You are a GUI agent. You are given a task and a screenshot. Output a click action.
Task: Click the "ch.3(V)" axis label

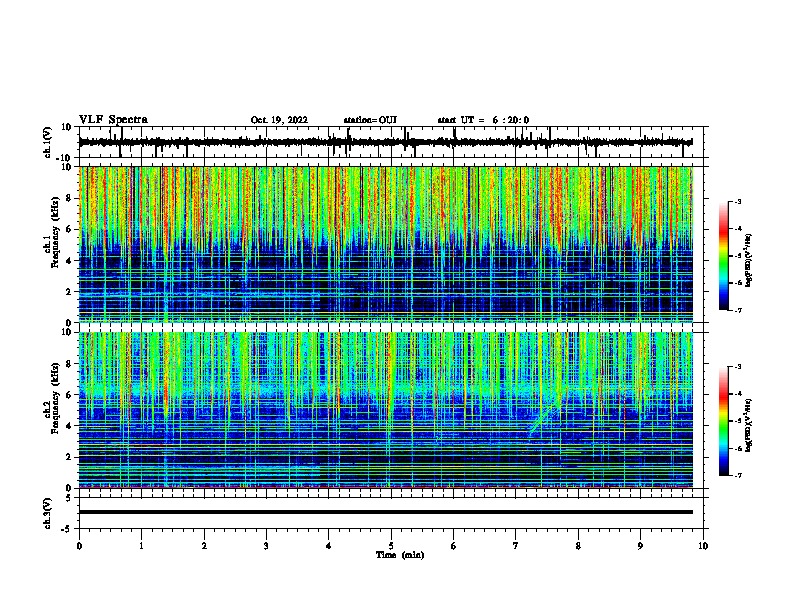[x=48, y=513]
